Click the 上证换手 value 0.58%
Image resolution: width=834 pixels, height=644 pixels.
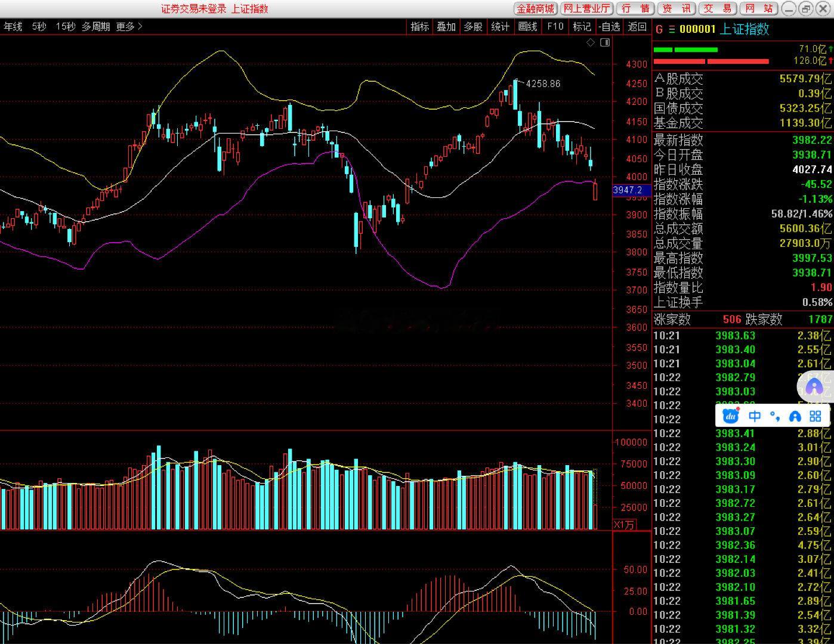[817, 302]
